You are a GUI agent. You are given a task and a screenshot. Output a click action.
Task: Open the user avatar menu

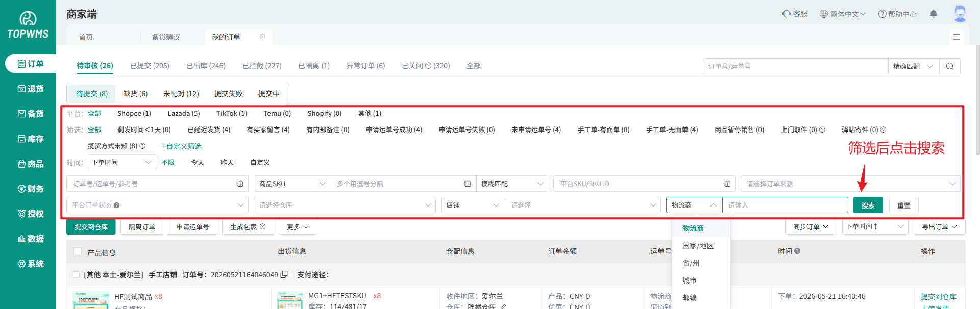pos(960,14)
